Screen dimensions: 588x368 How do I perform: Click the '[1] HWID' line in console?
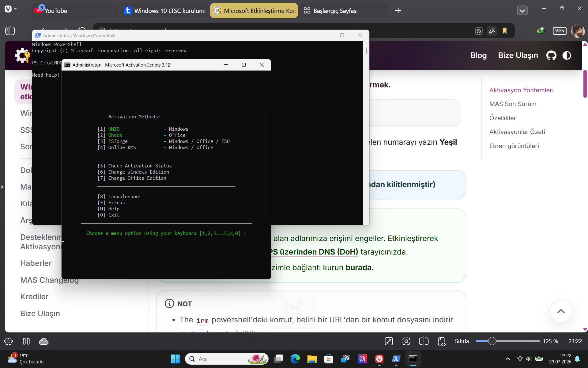pos(143,129)
